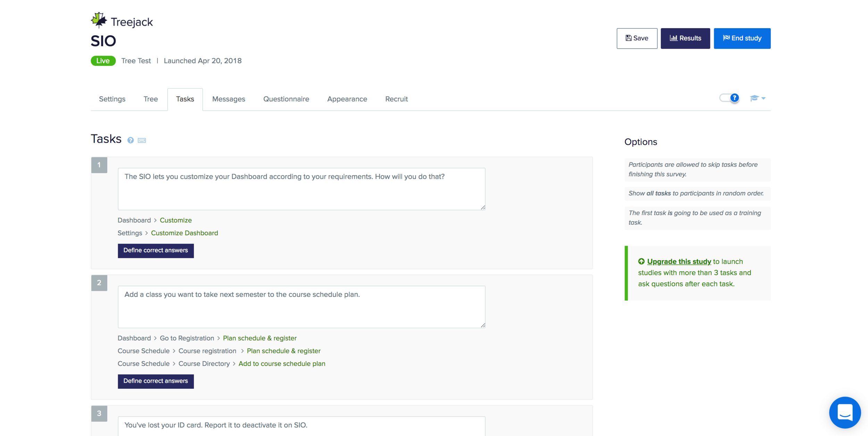
Task: Click task number 1 handle
Action: click(99, 165)
